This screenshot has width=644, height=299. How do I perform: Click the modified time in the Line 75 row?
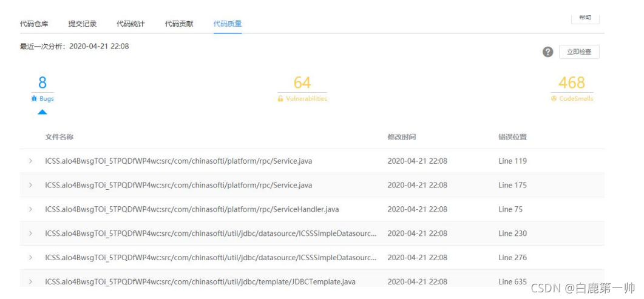point(417,209)
